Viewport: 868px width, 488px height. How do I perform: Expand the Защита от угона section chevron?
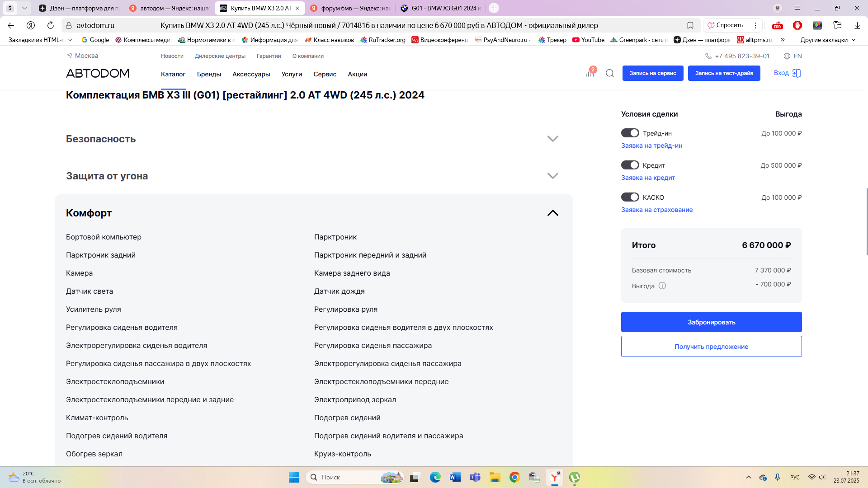(553, 176)
